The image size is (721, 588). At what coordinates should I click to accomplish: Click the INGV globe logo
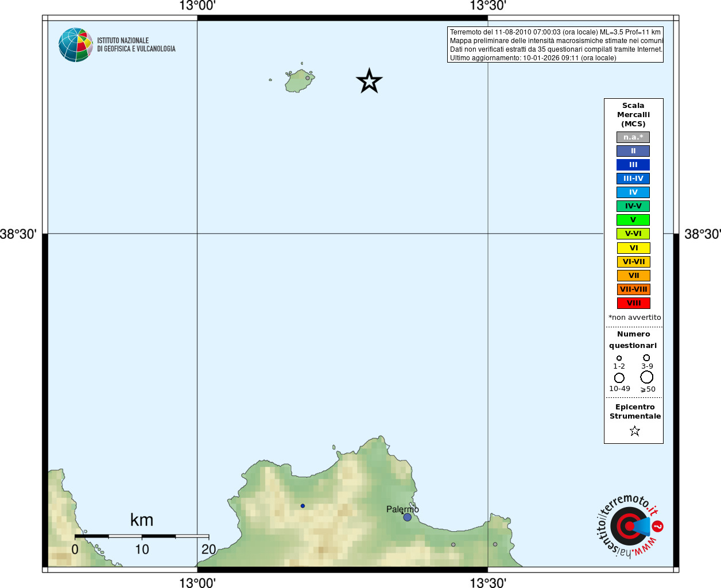(x=76, y=45)
